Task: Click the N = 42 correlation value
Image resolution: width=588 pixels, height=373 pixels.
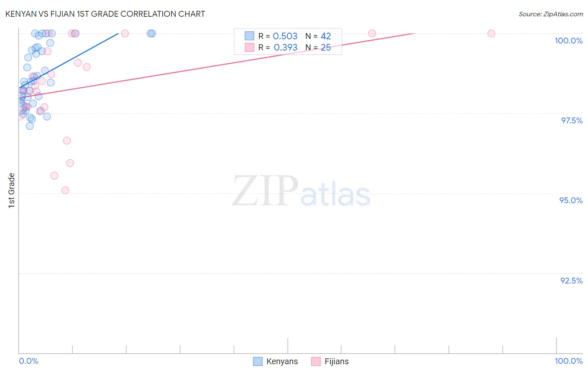Action: pyautogui.click(x=318, y=36)
